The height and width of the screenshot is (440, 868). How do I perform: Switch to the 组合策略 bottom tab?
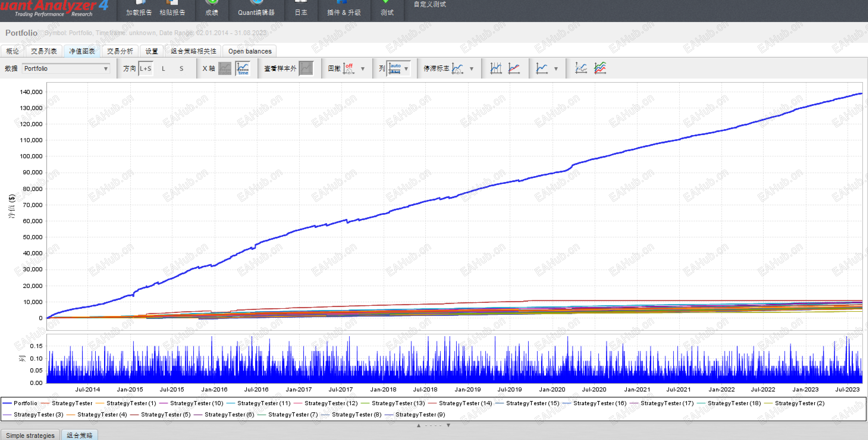[x=79, y=435]
